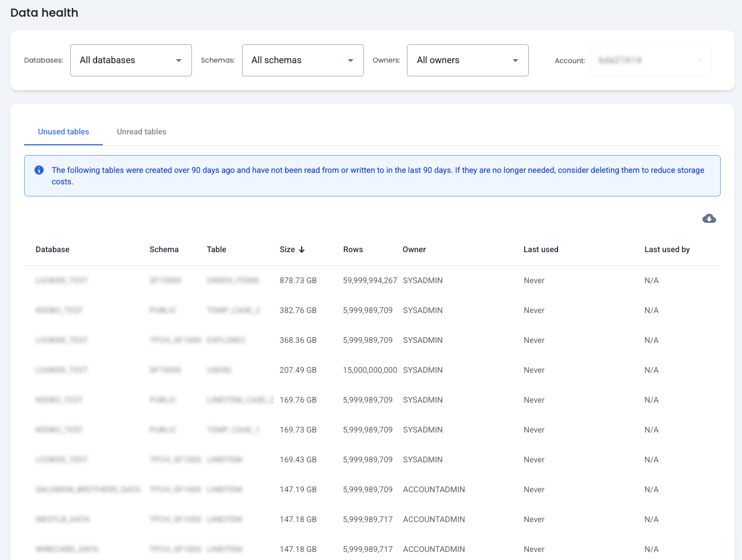Screen dimensions: 742x560
Task: Select the 147.19 GB size cell
Action: [298, 489]
